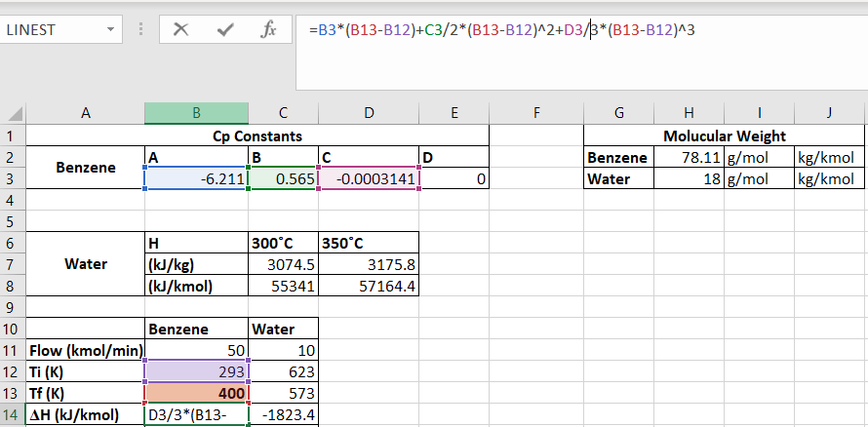Viewport: 868px width, 427px height.
Task: Click the name box resize handle dots
Action: click(142, 29)
